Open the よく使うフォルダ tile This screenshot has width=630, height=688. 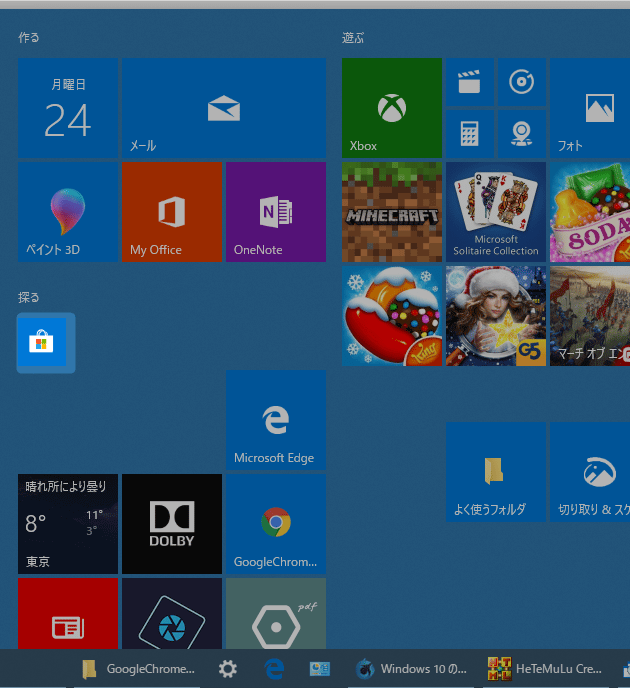pyautogui.click(x=496, y=472)
